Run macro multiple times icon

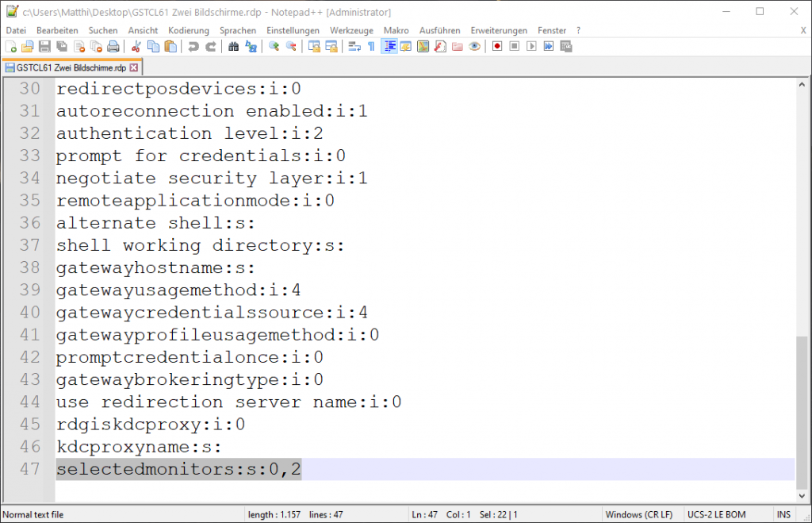pos(549,47)
